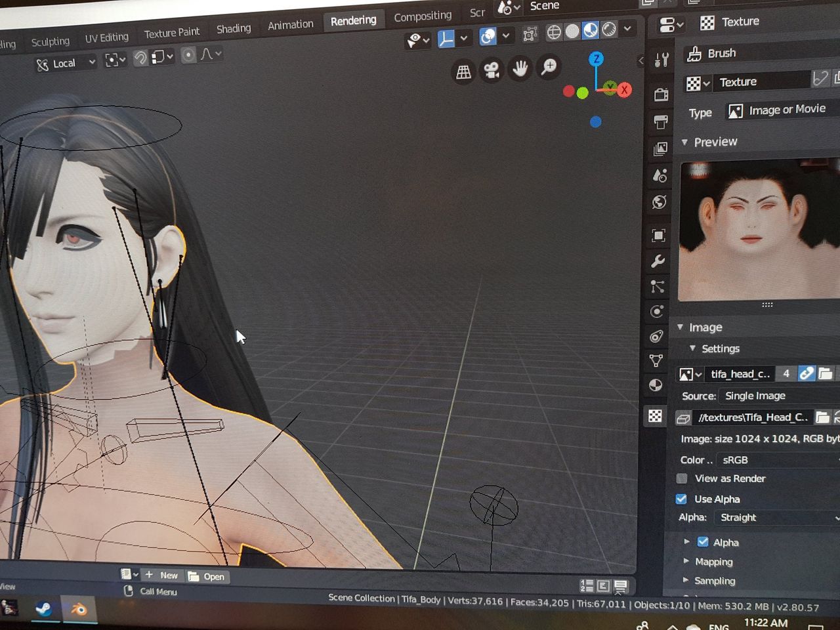The height and width of the screenshot is (630, 840).
Task: Open the Render properties tab
Action: (661, 94)
